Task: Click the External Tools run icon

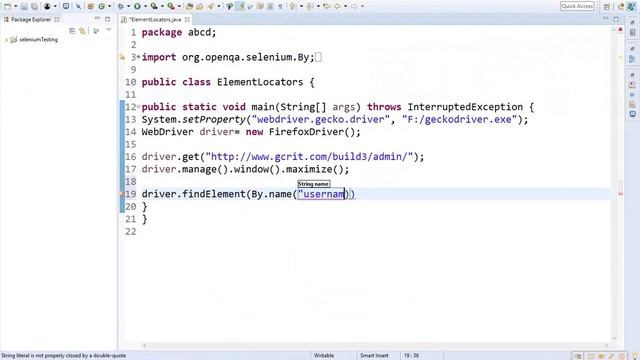Action: tap(171, 7)
